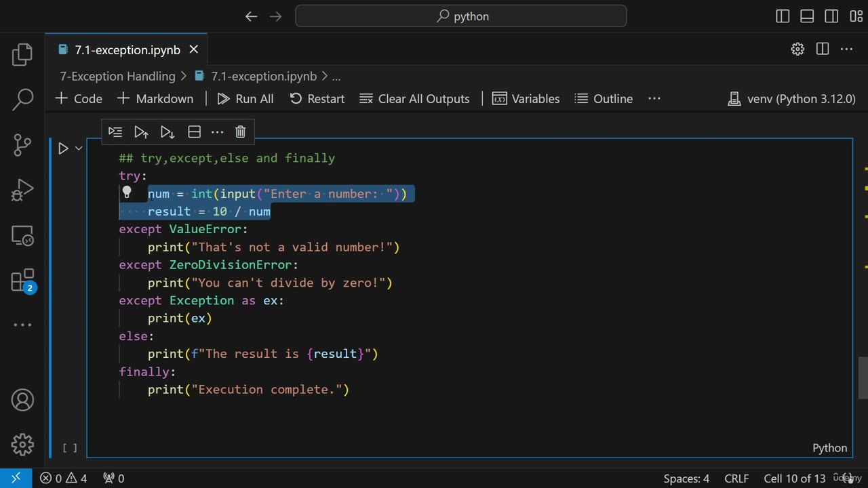Open the Variables panel
This screenshot has width=868, height=488.
click(x=526, y=98)
